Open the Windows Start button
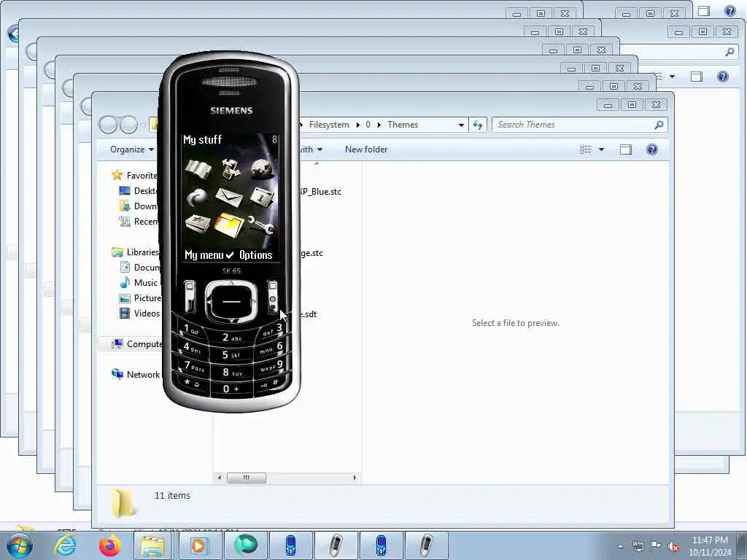The image size is (747, 560). pos(20,545)
